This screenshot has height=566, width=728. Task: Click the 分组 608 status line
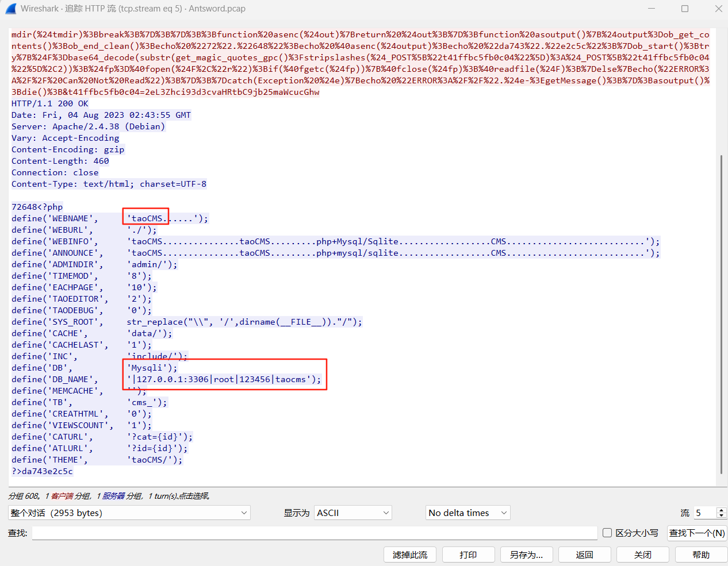(x=109, y=496)
